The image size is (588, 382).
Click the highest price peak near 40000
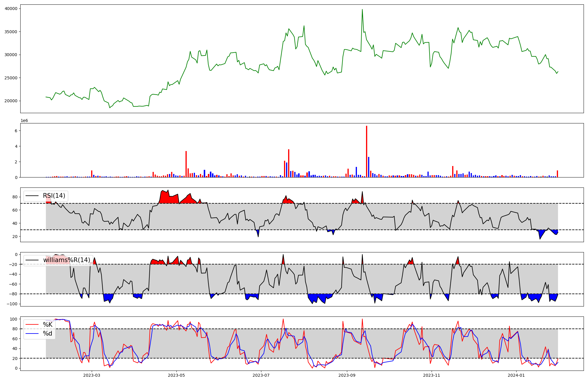click(x=362, y=10)
